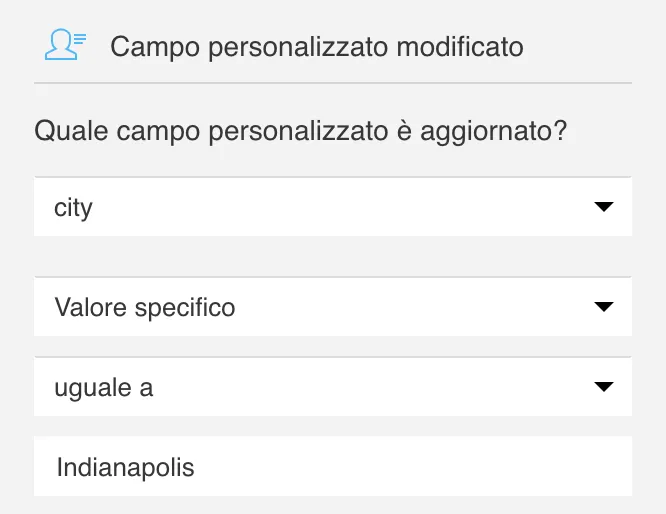Click the uguale a text label

click(x=104, y=388)
